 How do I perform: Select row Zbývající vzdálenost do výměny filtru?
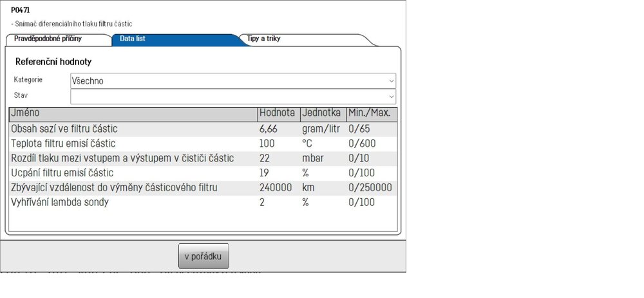pos(204,188)
